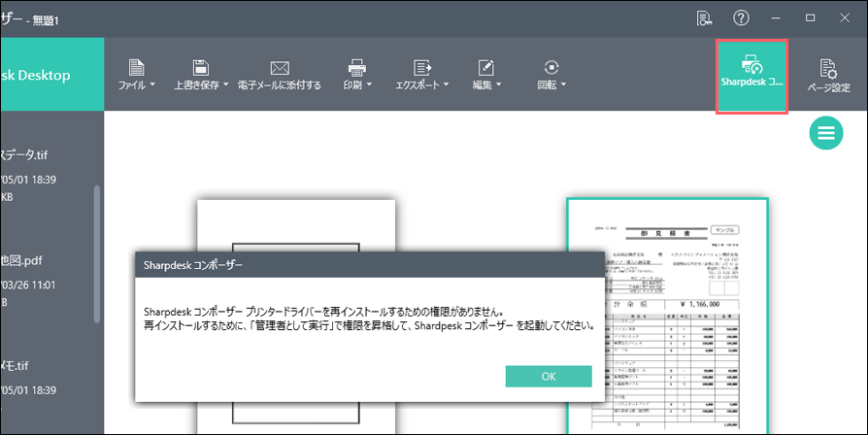868x435 pixels.
Task: Click OK in the Sharpdesk コンポーザー dialog
Action: pos(549,377)
